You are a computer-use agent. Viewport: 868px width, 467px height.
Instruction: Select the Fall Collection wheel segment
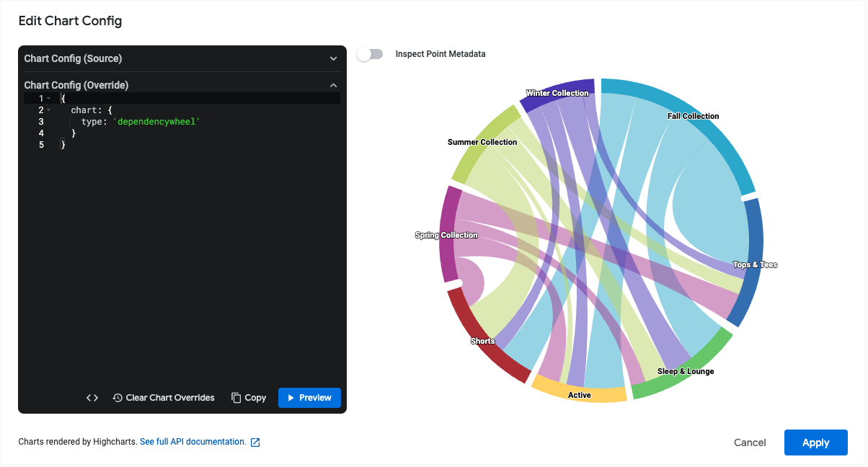click(x=692, y=115)
